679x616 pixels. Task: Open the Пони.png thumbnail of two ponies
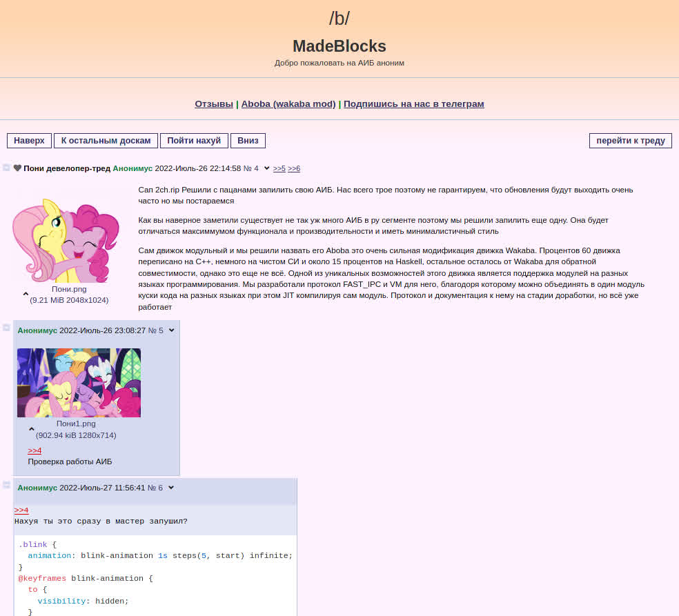coord(66,240)
